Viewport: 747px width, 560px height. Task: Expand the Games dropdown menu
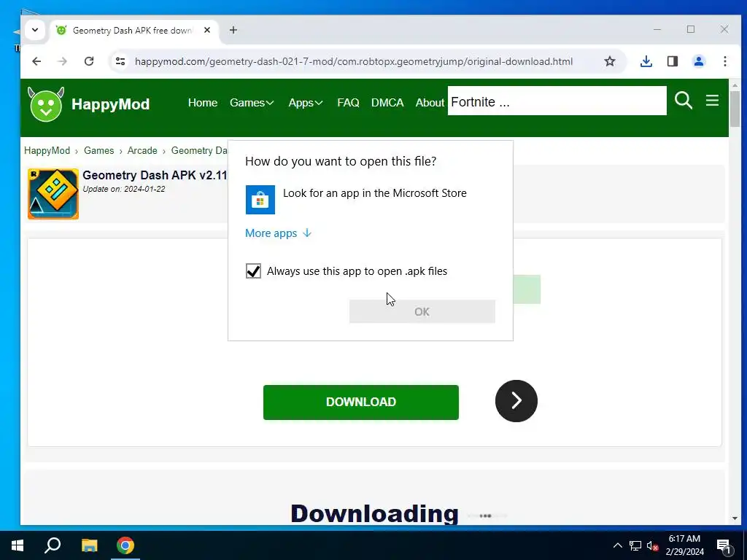pyautogui.click(x=252, y=102)
